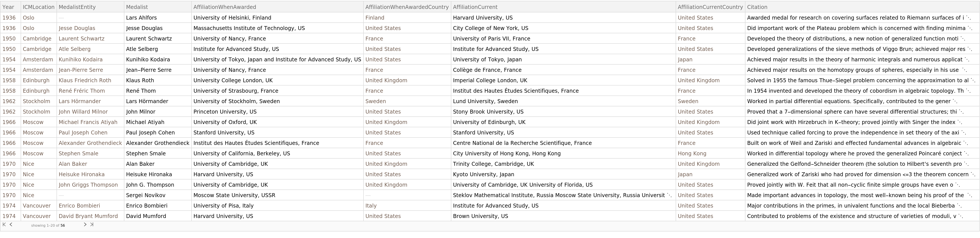Expand Sergei Novikov's truncated current affiliation
The height and width of the screenshot is (238, 980).
click(669, 195)
